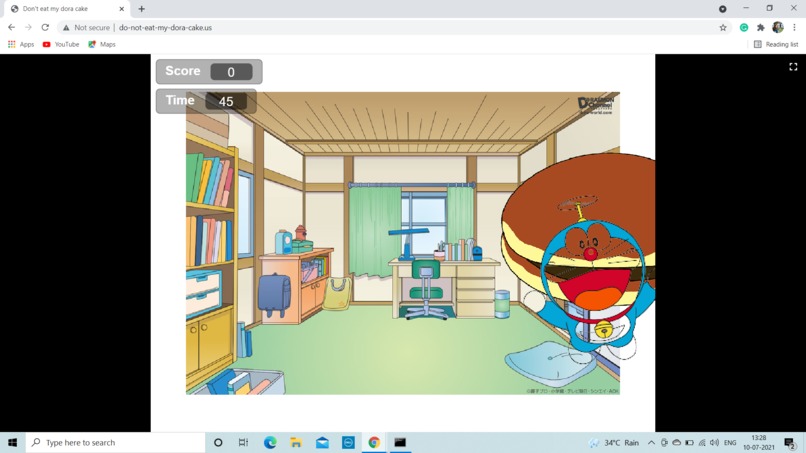The height and width of the screenshot is (453, 806).
Task: Open the YouTube bookmark
Action: click(x=61, y=44)
